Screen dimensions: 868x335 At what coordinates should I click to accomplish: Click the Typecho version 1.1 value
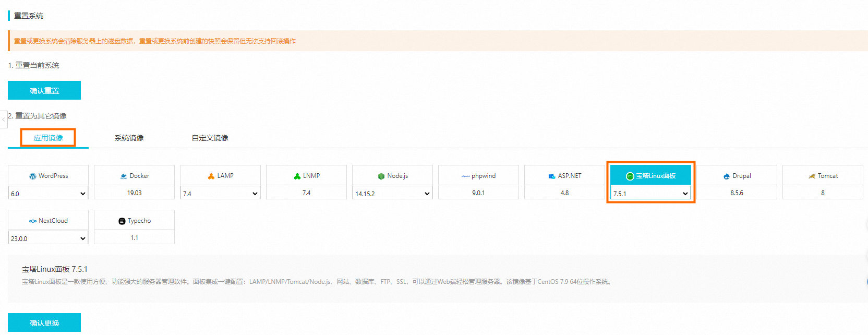click(x=134, y=237)
